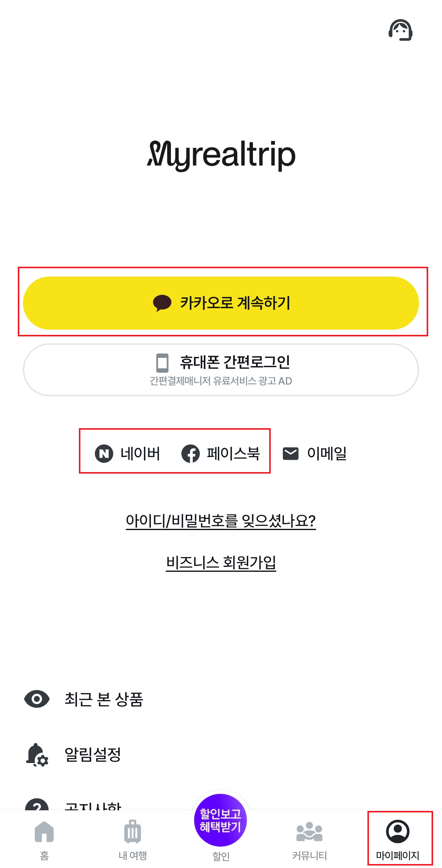Open the 내 여행 luggage tab
Screen dimensions: 442x868
pyautogui.click(x=132, y=839)
